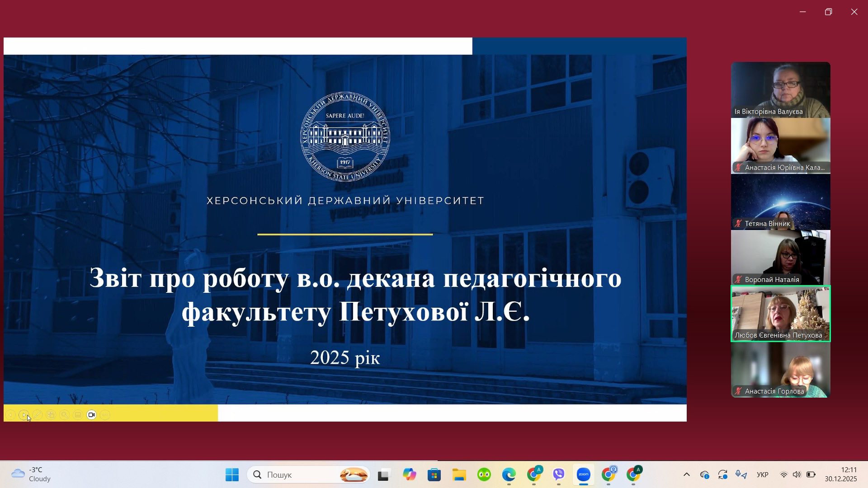
Task: Click the next slide arrow in slideshow controls
Action: [x=24, y=415]
